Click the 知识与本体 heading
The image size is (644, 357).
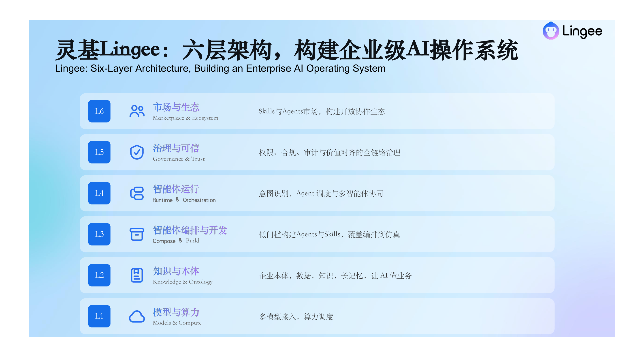176,271
